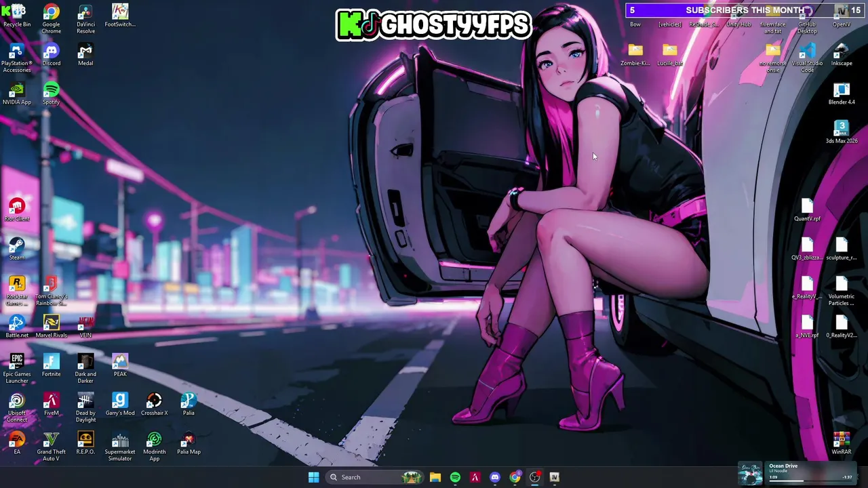Select the Medal desktop shortcut
This screenshot has height=488, width=868.
point(85,55)
